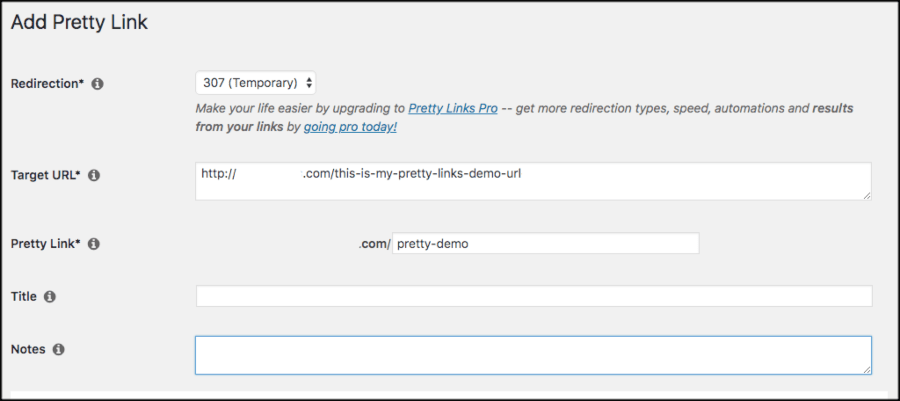Click the info icon beside Pretty Link

94,243
